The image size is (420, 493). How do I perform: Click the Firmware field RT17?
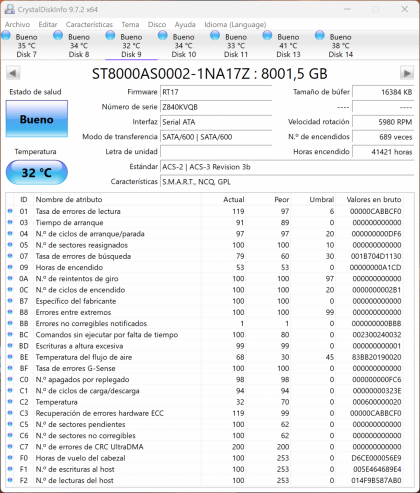click(x=216, y=92)
